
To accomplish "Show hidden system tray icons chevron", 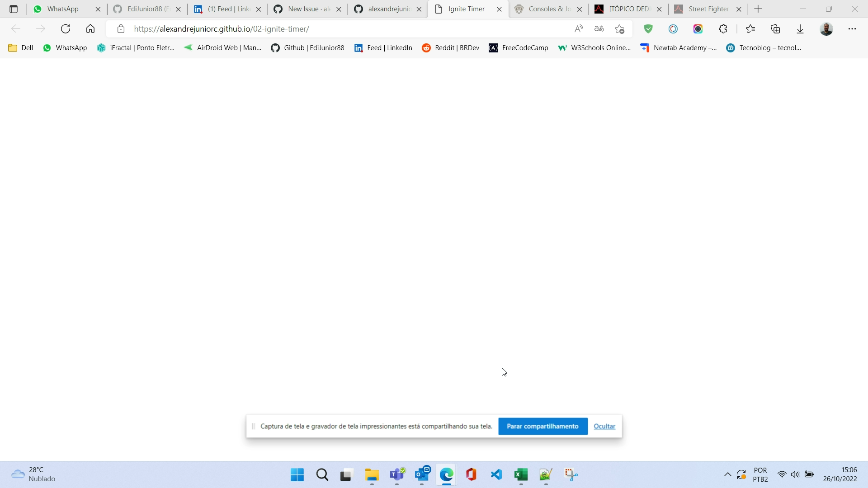I will pos(727,474).
